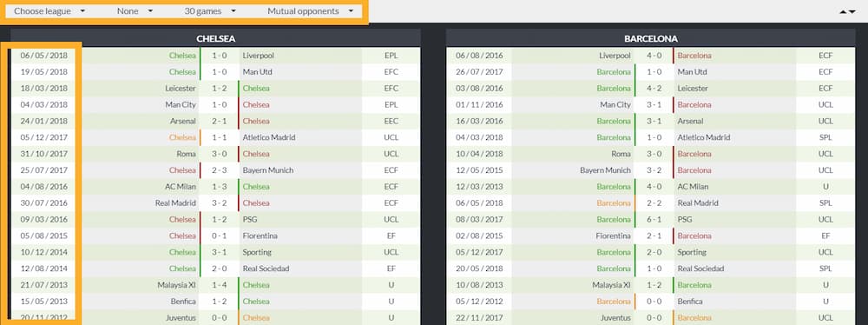
Task: Click Atletico Madrid in the Chelsea table
Action: [x=269, y=137]
